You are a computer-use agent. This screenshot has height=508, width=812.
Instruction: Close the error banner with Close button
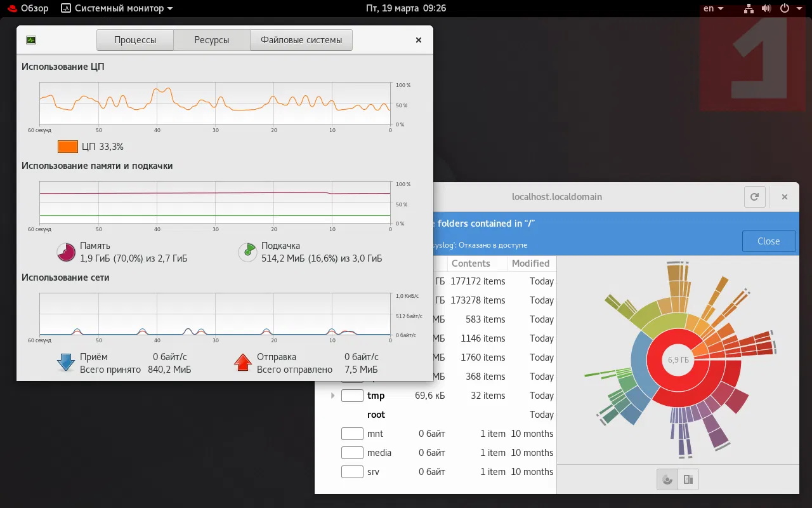coord(769,241)
